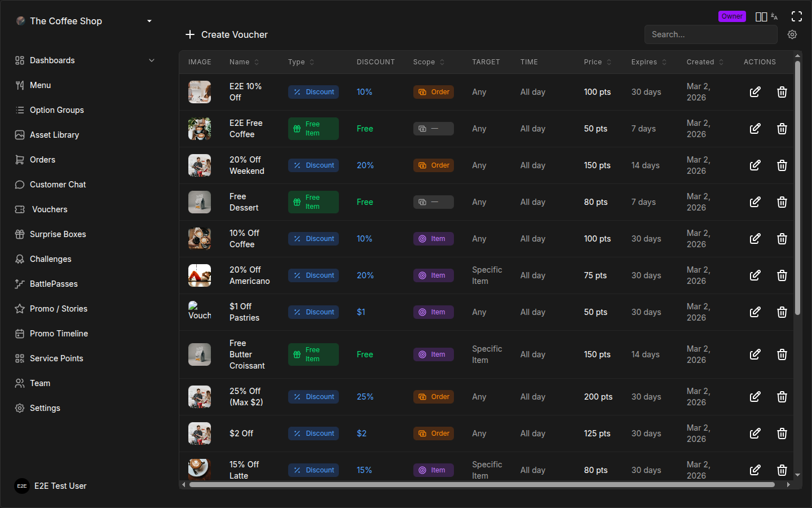Expand the Dashboards menu chevron
The width and height of the screenshot is (812, 508).
pos(151,60)
